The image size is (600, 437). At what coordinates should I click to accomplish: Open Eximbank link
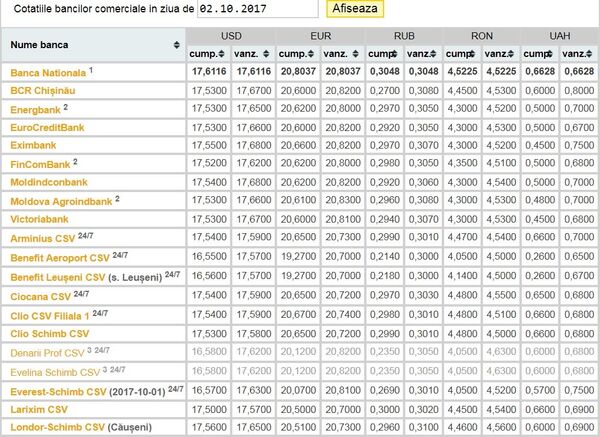[33, 145]
